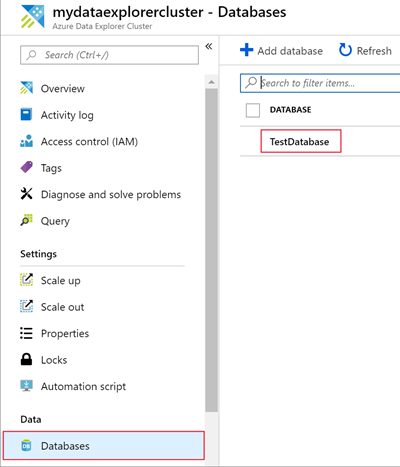Screen dimensions: 400x467
Task: Click the Add database button
Action: tap(281, 51)
